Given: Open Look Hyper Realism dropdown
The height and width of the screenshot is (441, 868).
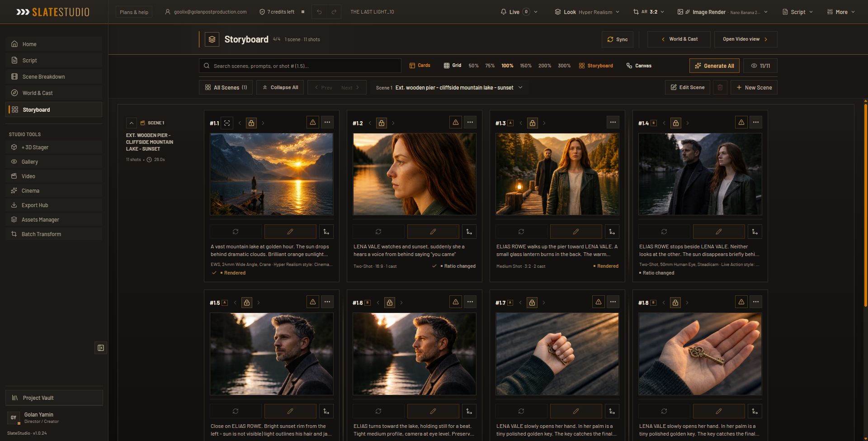Looking at the screenshot, I should pos(587,12).
